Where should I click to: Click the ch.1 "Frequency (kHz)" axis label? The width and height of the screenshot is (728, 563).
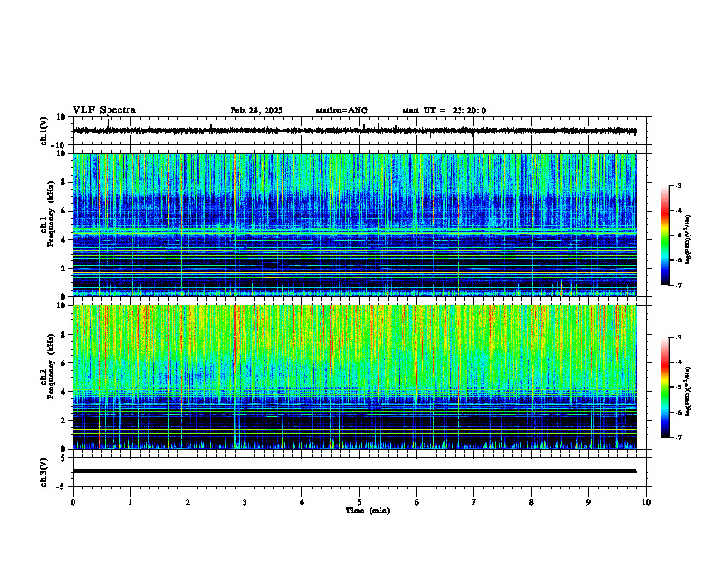coord(50,214)
